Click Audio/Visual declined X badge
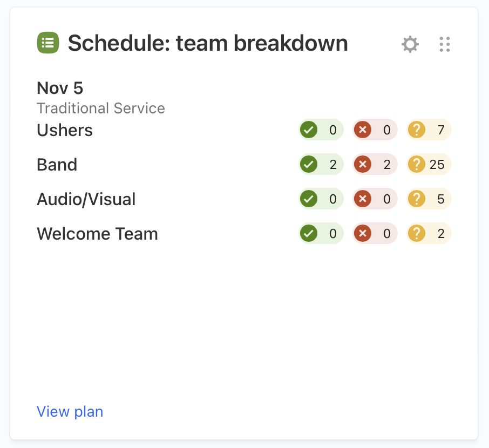The width and height of the screenshot is (489, 448). pyautogui.click(x=375, y=199)
